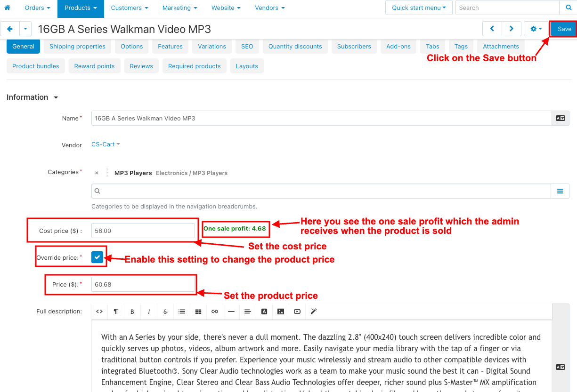Open the Reward points tab
This screenshot has height=392, width=577.
click(94, 66)
